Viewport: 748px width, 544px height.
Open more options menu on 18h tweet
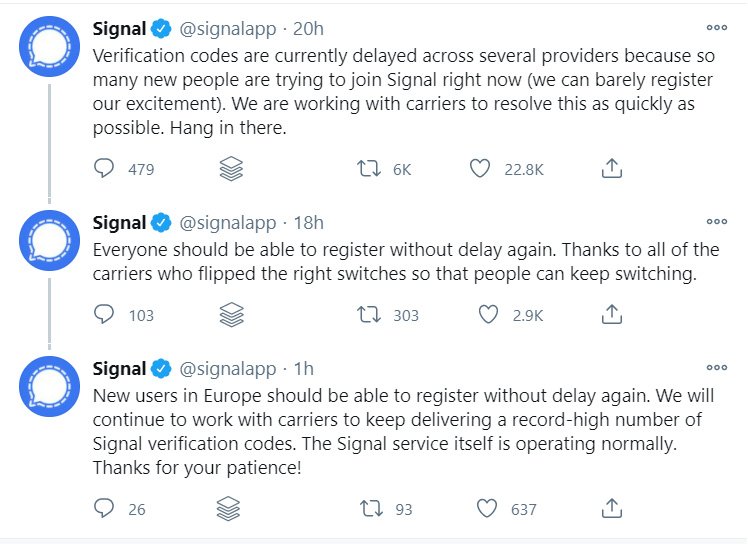pyautogui.click(x=716, y=222)
